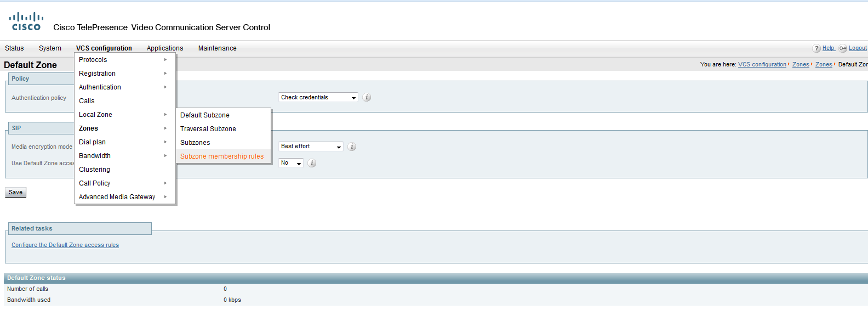Follow the second Zones breadcrumb link
The image size is (868, 309).
click(824, 65)
